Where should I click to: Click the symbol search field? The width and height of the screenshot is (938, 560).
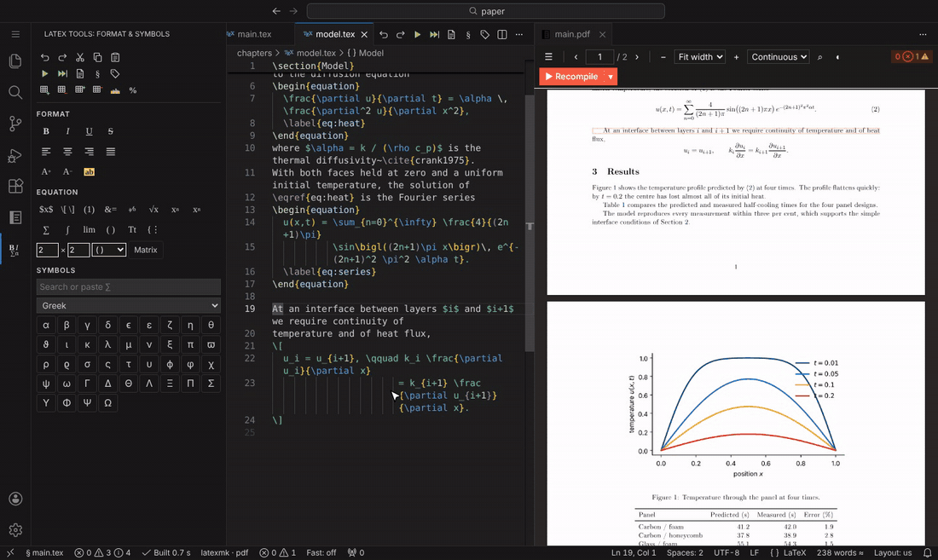[128, 287]
